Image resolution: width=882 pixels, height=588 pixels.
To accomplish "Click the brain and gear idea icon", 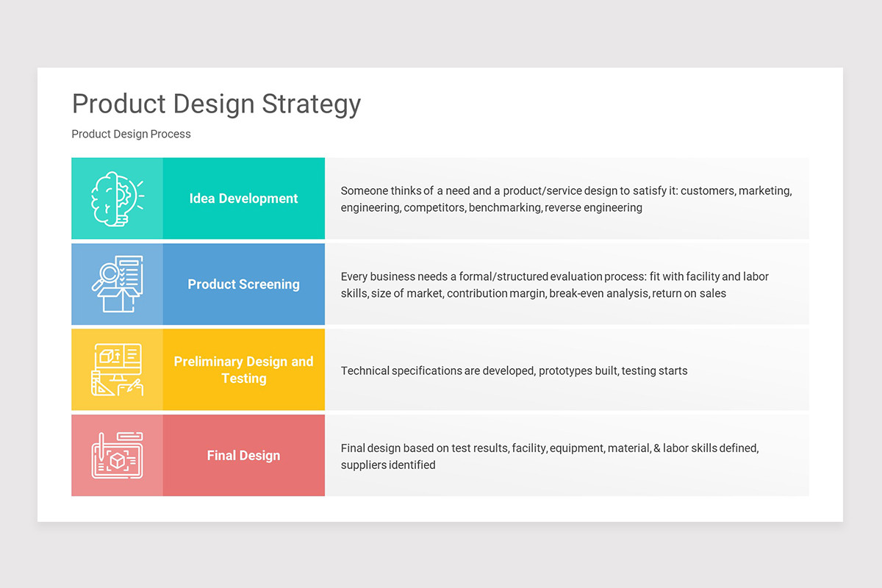I will 117,198.
